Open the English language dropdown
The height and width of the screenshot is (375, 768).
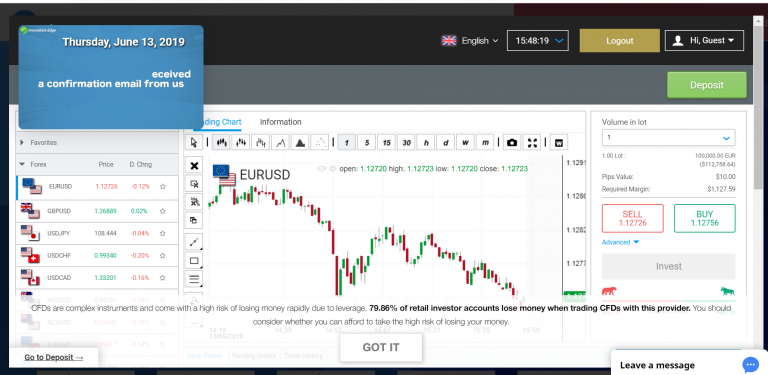tap(470, 41)
